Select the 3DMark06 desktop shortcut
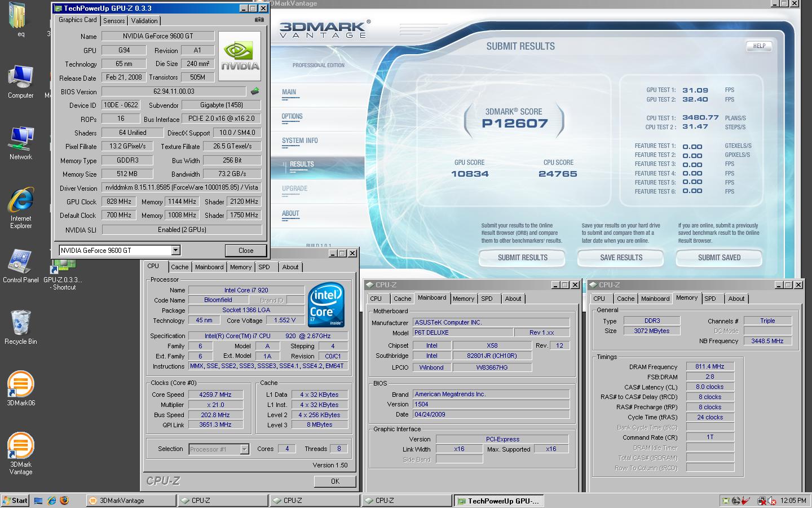The height and width of the screenshot is (508, 812). (21, 388)
